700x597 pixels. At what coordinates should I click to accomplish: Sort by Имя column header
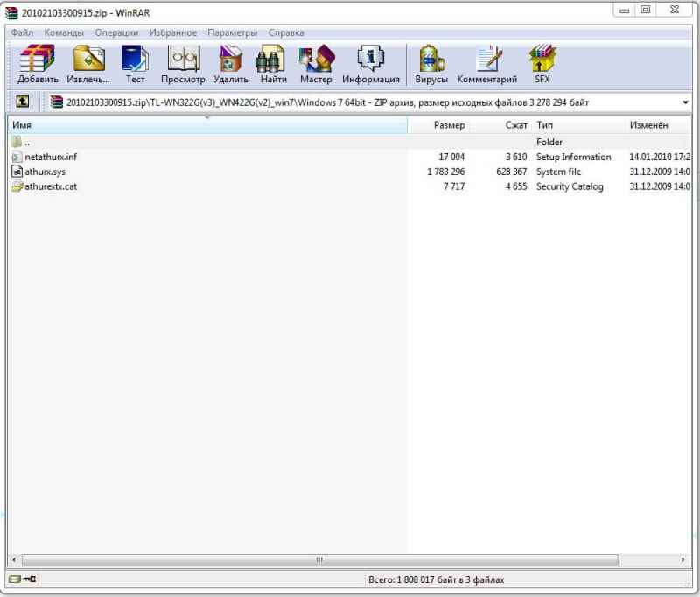click(207, 125)
